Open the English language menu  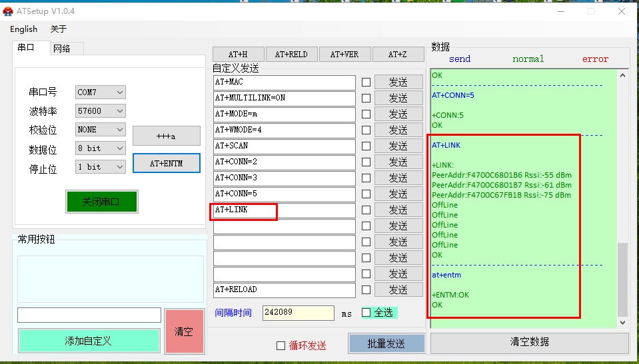[x=24, y=29]
